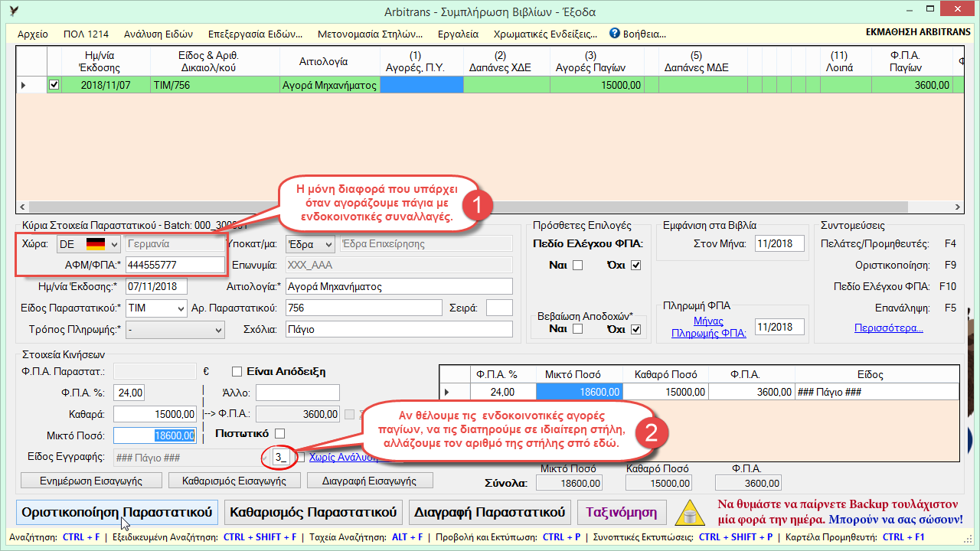Screen dimensions: 980x551
Task: Select the ### Πάγιο ### Είδος cell
Action: pos(877,392)
